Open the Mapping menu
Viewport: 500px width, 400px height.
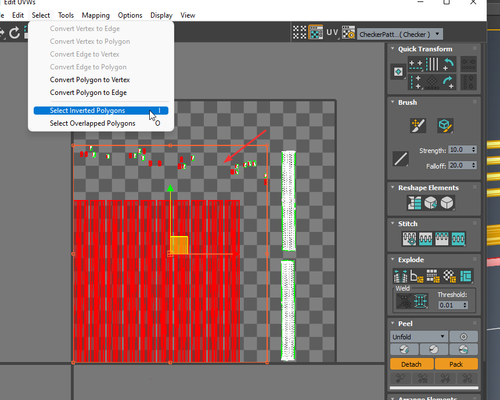click(x=96, y=15)
